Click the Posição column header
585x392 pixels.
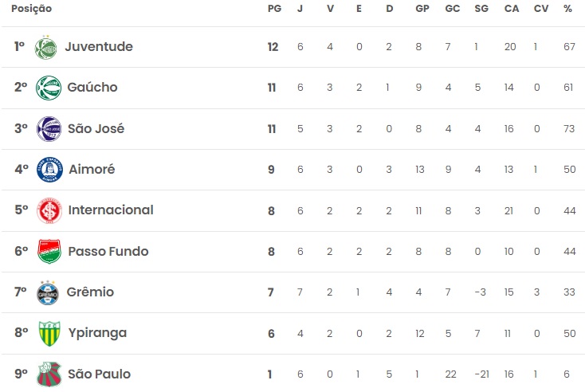click(31, 9)
